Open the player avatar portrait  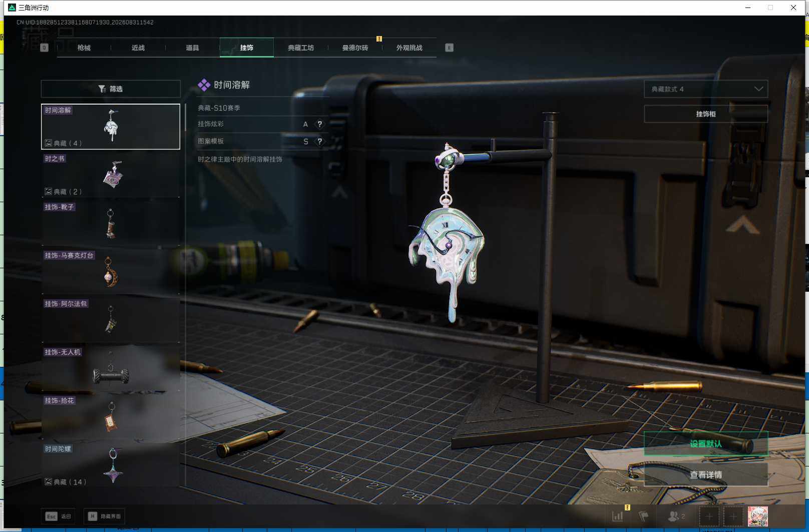(757, 516)
